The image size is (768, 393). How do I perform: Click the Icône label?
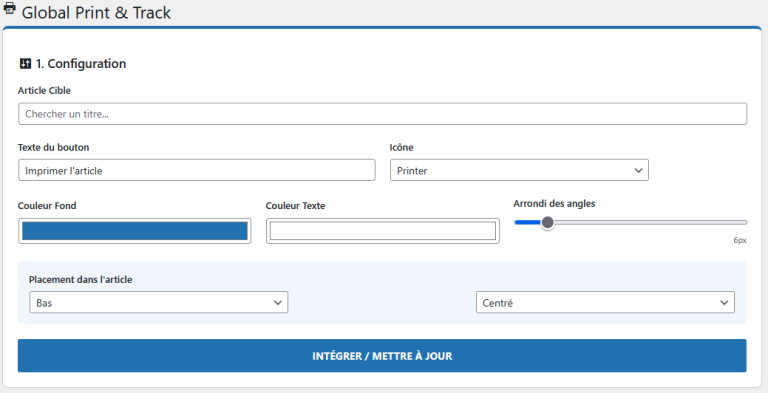401,147
